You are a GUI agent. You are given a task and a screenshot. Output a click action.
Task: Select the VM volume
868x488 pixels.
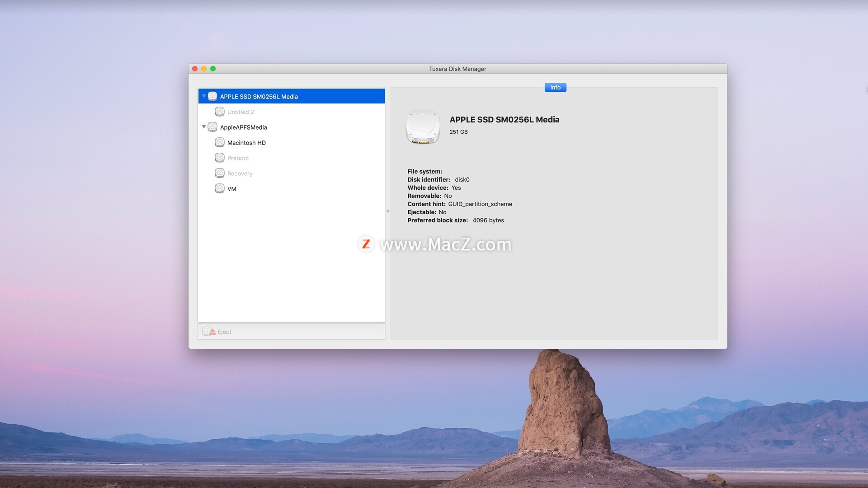pos(292,188)
